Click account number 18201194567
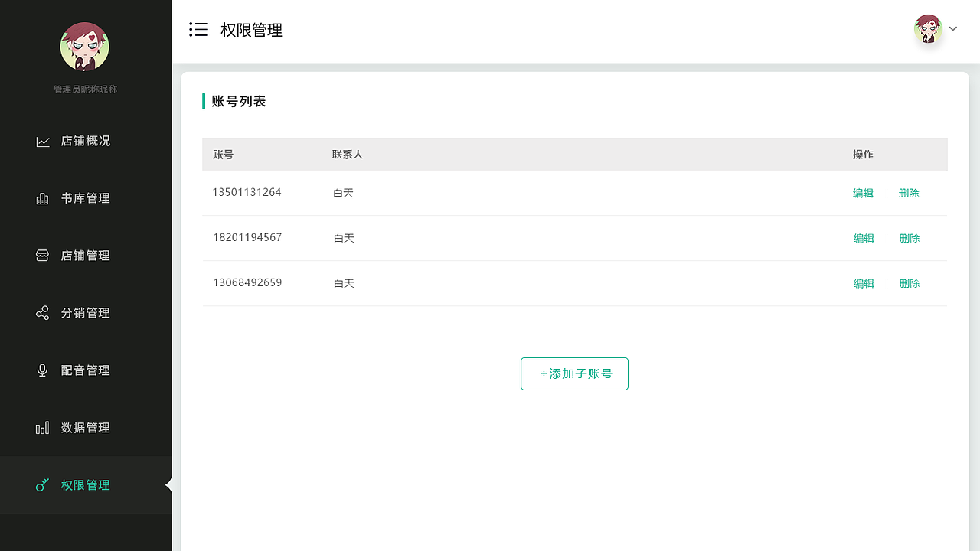The height and width of the screenshot is (551, 980). [247, 237]
